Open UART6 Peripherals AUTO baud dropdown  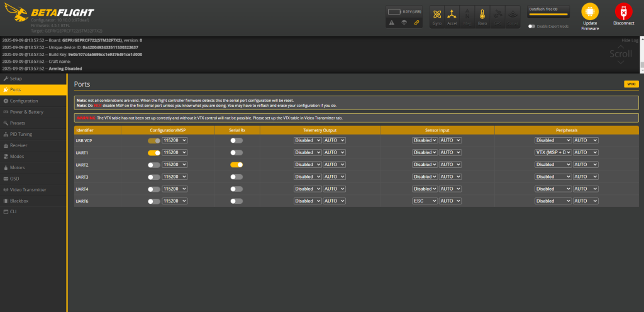(586, 201)
